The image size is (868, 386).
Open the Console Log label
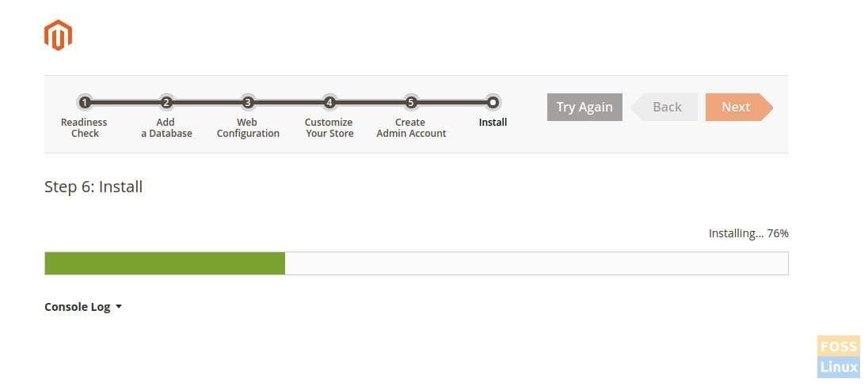coord(77,307)
